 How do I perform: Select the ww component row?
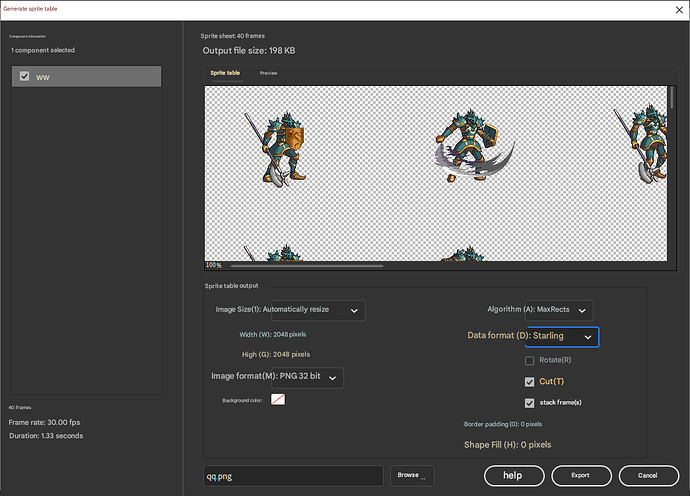[95, 76]
